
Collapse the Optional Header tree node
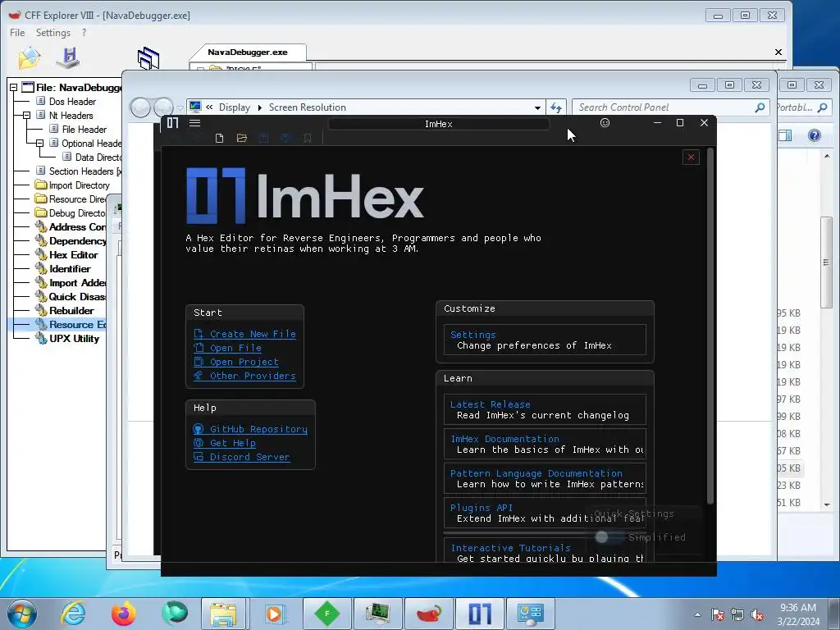39,143
